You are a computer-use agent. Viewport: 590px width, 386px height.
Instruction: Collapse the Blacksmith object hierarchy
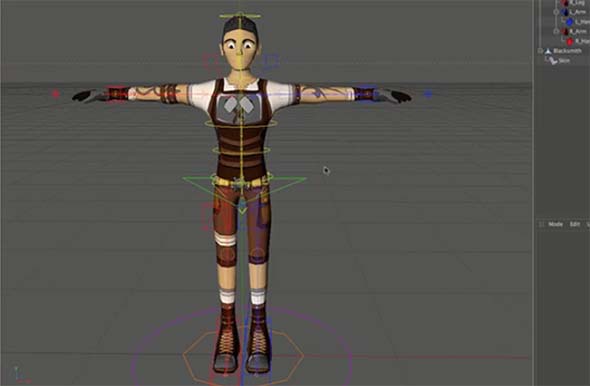[540, 51]
